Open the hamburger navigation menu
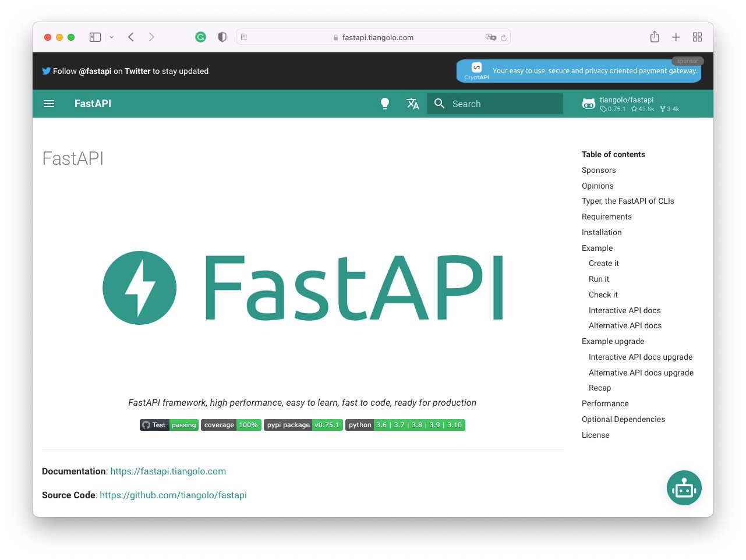This screenshot has height=560, width=746. click(x=49, y=104)
